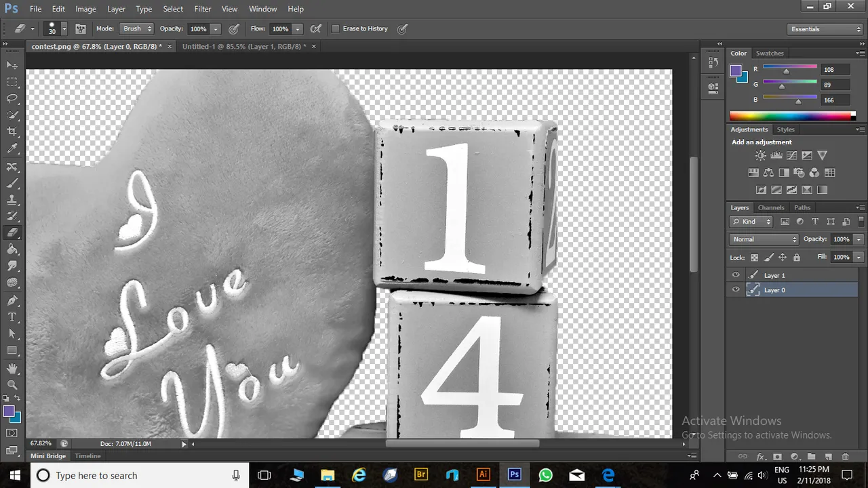The width and height of the screenshot is (868, 488).
Task: Hide Layer 0 visibility eye
Action: click(736, 290)
